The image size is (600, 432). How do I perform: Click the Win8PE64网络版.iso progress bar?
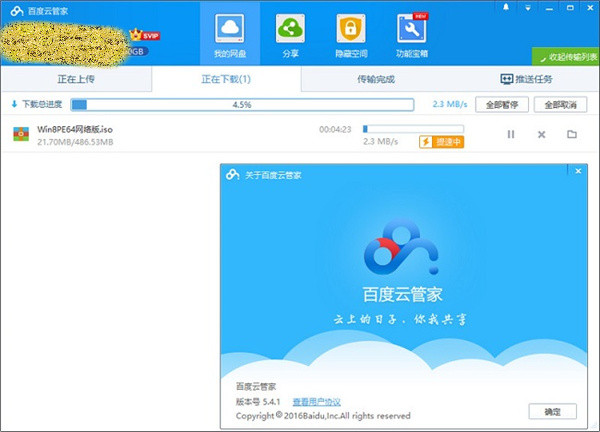[x=413, y=129]
